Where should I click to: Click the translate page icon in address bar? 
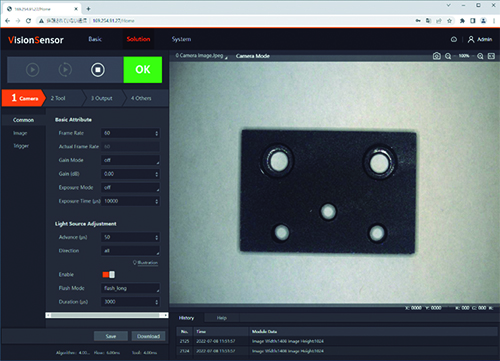(x=428, y=21)
